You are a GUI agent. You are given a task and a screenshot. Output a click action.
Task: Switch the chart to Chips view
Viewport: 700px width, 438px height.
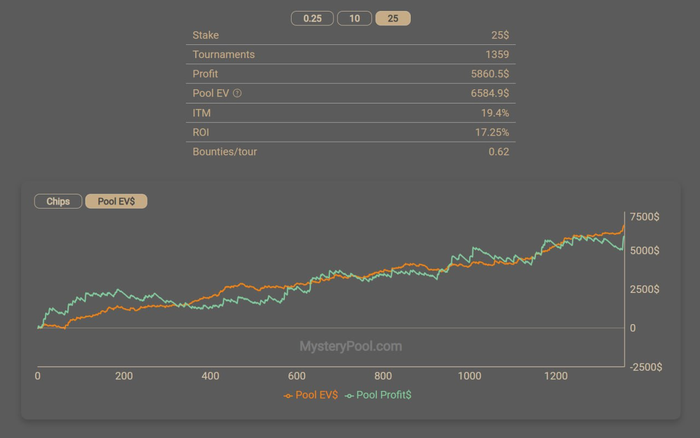pos(58,201)
